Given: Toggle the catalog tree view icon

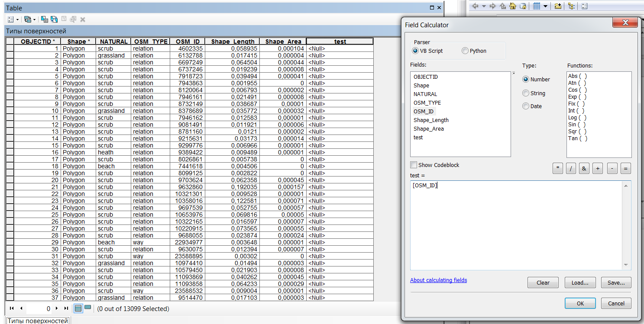Looking at the screenshot, I should pyautogui.click(x=571, y=6).
